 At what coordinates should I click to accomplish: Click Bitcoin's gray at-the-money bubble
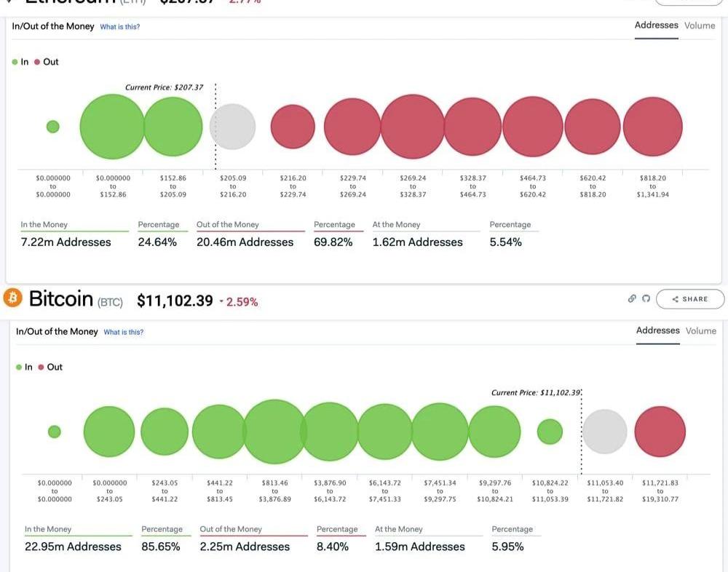click(605, 432)
